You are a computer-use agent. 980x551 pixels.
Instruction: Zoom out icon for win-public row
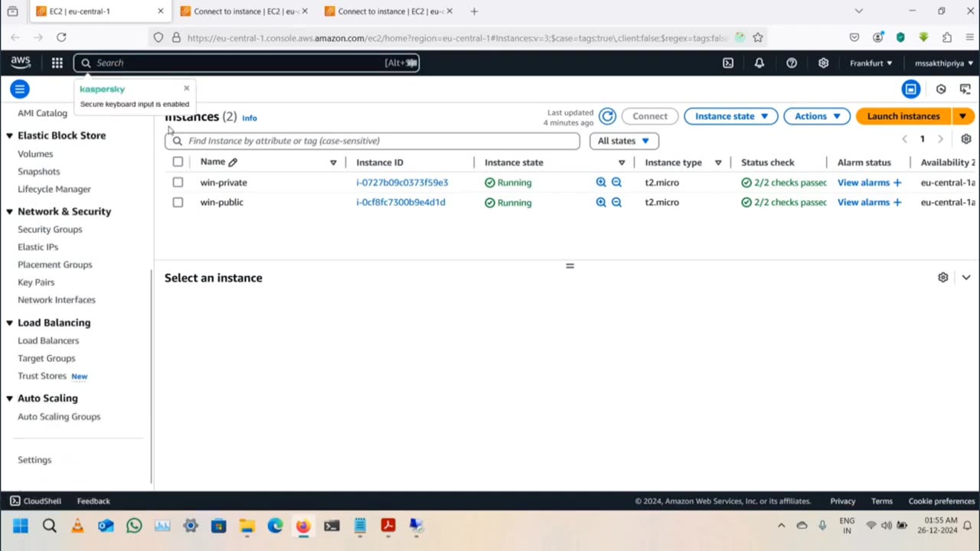pos(616,202)
